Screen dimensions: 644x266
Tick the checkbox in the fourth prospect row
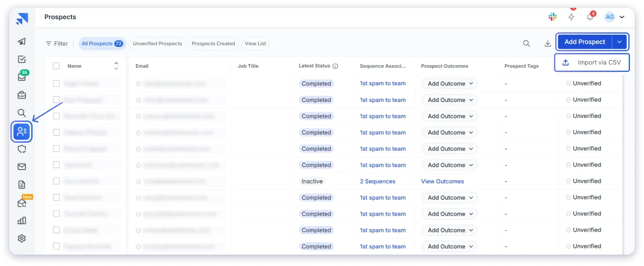[x=56, y=132]
